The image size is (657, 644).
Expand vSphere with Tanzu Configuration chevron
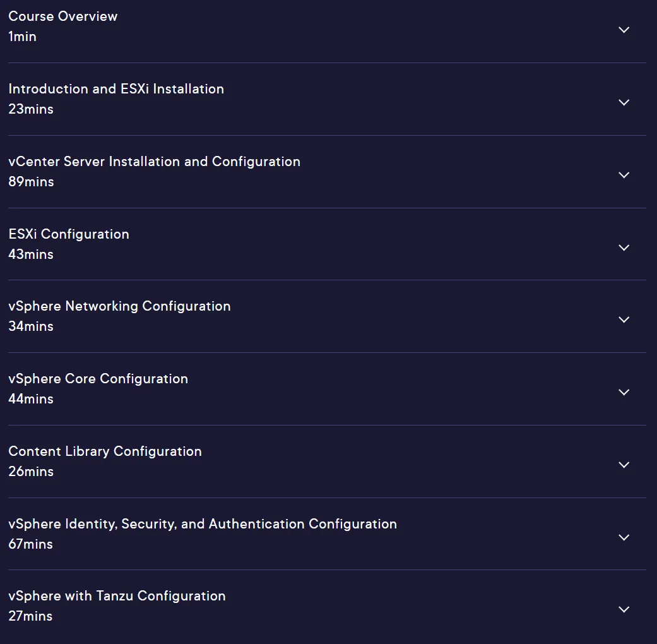(x=624, y=609)
